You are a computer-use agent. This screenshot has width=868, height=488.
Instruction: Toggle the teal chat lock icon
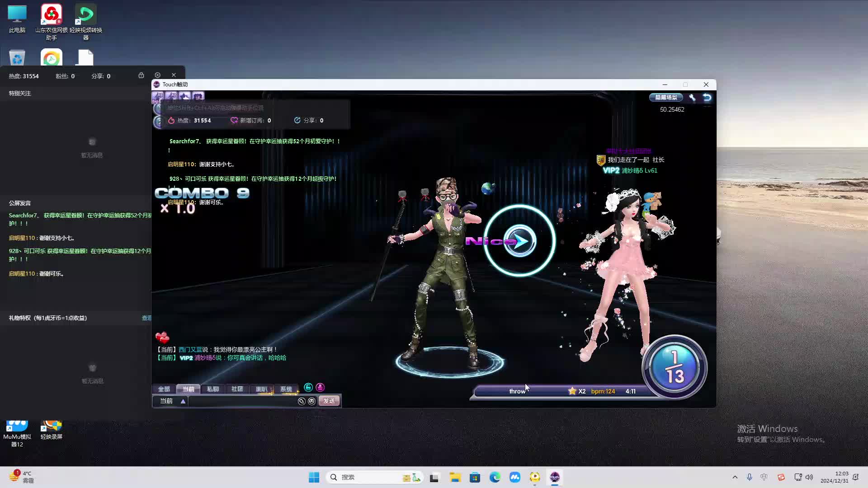click(x=308, y=387)
